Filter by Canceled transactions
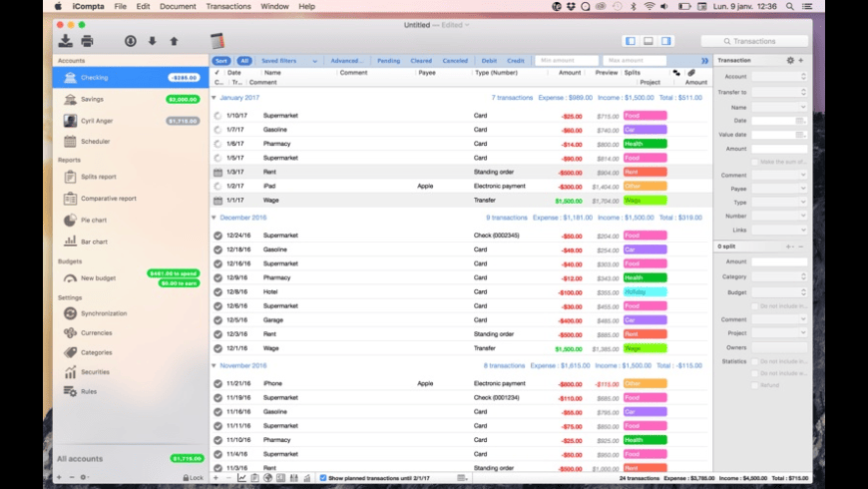This screenshot has width=868, height=489. [455, 61]
